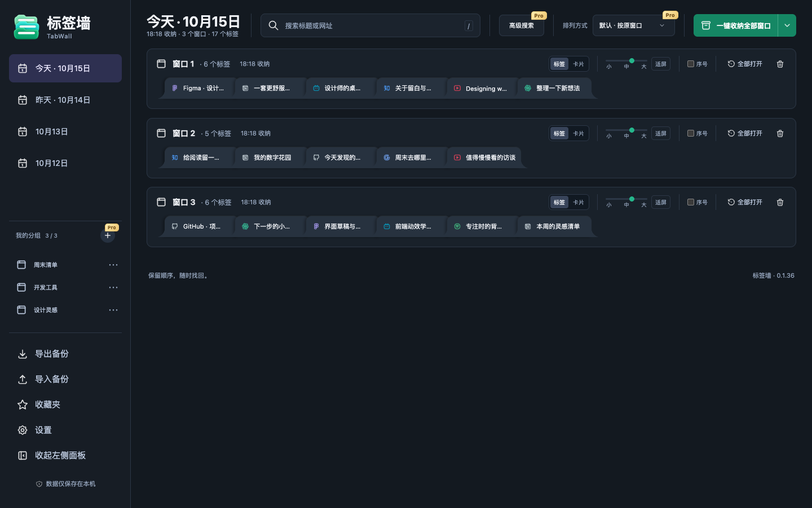Screen dimensions: 812x508
Task: Select 标签 view in window 3
Action: pos(559,202)
